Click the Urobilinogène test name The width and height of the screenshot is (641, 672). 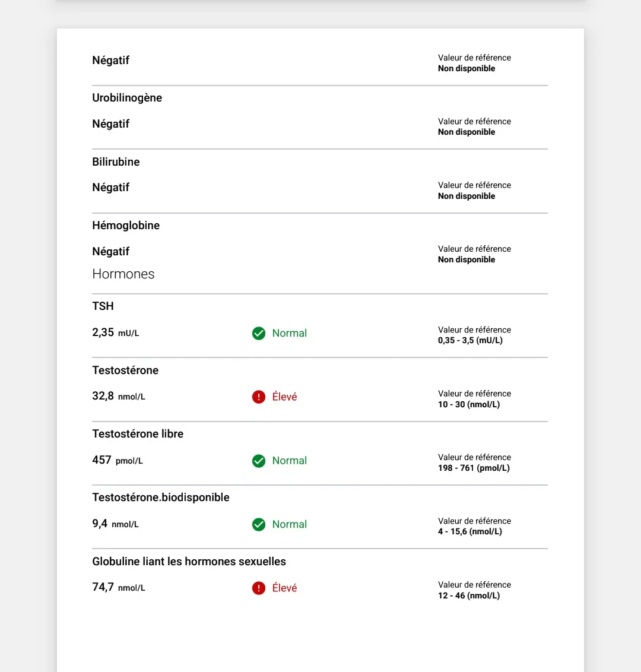[x=127, y=98]
